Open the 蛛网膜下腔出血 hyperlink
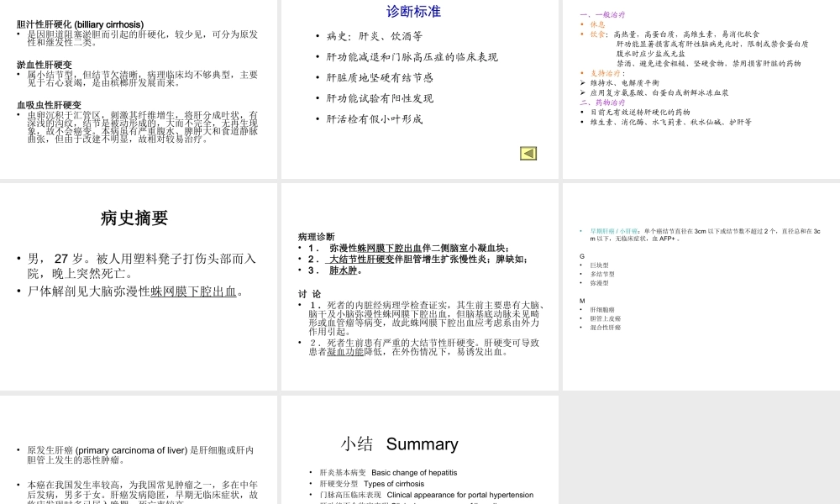The image size is (840, 504). click(x=195, y=291)
